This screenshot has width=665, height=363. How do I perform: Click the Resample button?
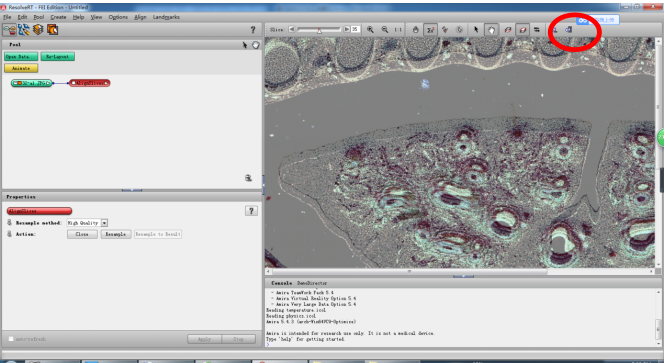pyautogui.click(x=115, y=234)
